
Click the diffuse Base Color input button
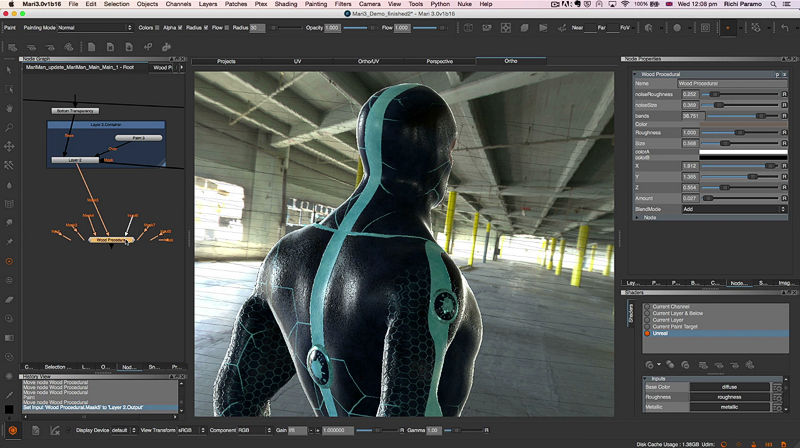(729, 385)
